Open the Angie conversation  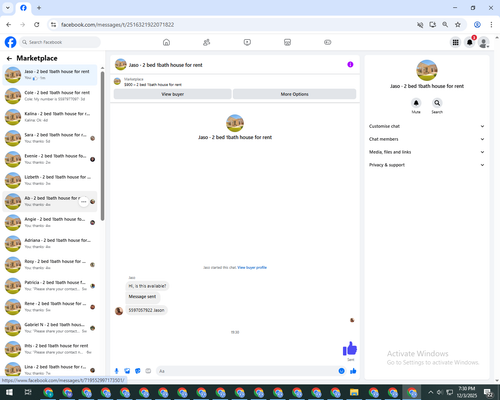(x=50, y=222)
